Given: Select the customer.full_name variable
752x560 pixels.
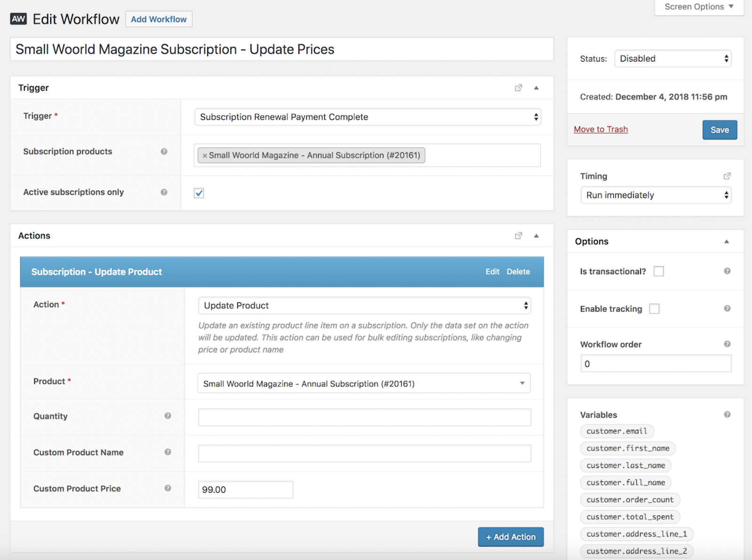Looking at the screenshot, I should (626, 482).
